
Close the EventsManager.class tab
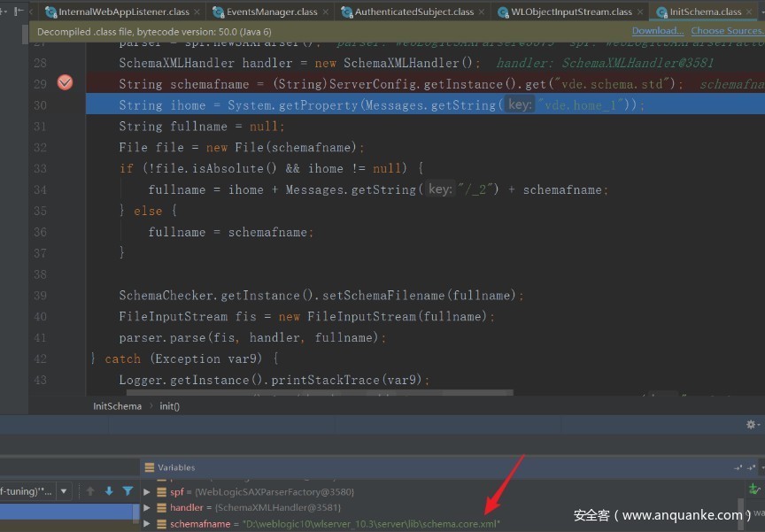[x=325, y=12]
